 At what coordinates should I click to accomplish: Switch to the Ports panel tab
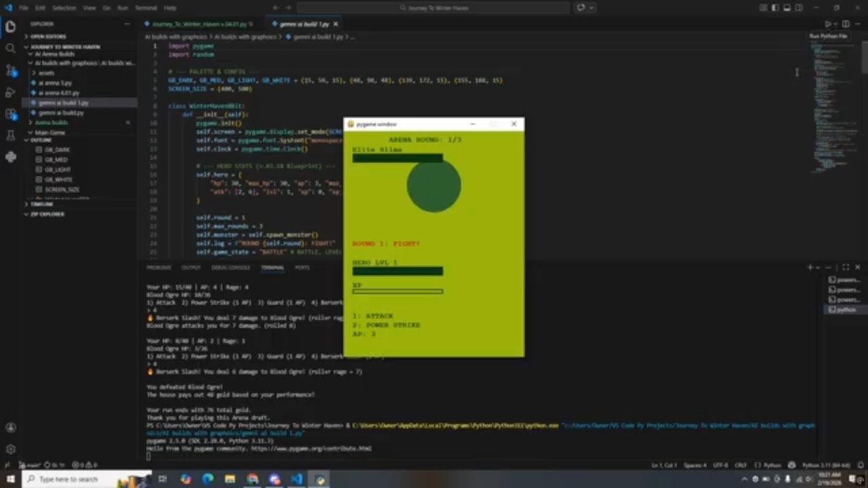point(302,267)
